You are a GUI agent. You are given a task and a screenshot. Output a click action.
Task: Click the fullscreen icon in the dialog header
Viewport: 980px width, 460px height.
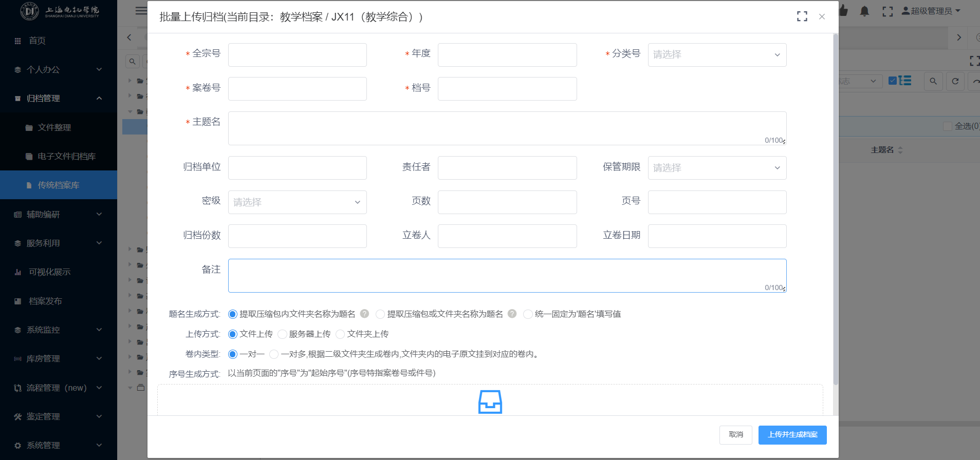(x=802, y=16)
